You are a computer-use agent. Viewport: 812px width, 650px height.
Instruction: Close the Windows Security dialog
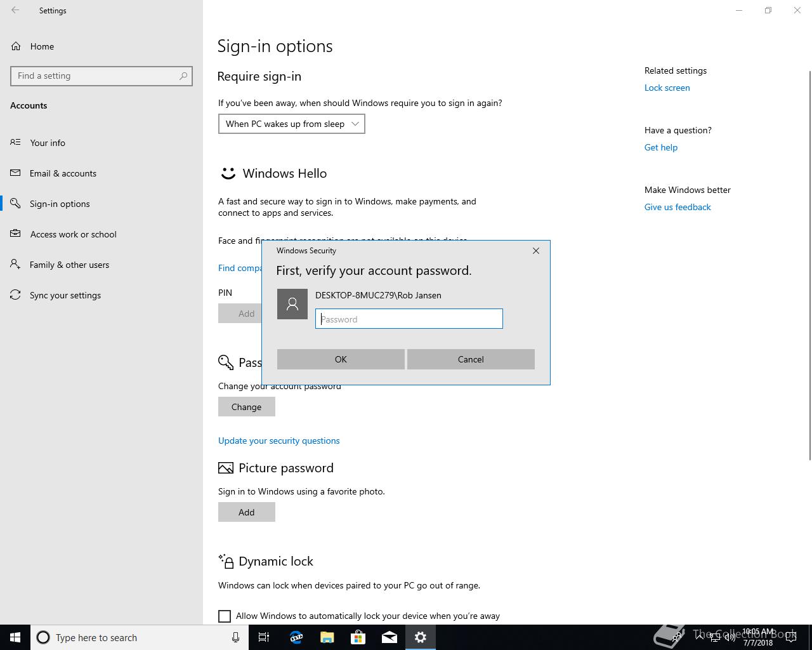point(536,251)
